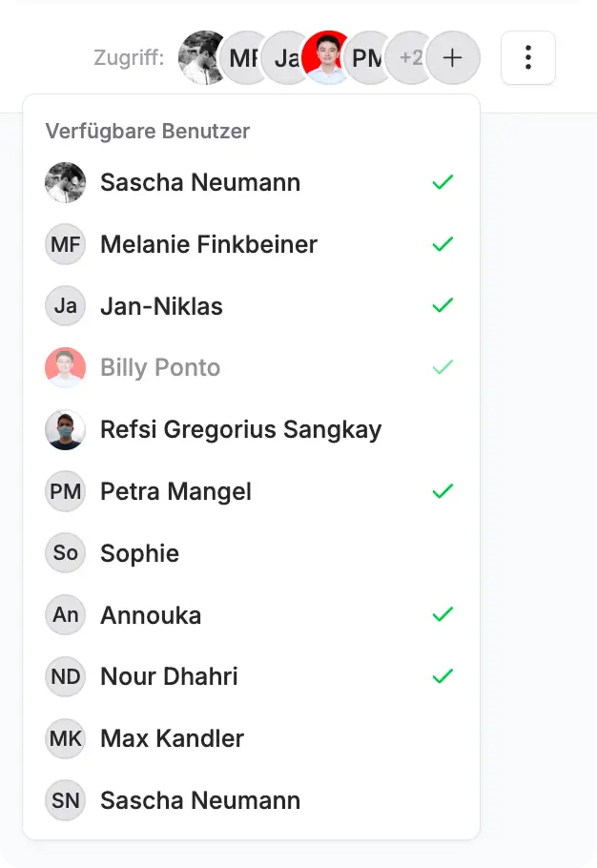The height and width of the screenshot is (868, 597).
Task: Toggle off Jan-Niklas access checkmark
Action: point(442,305)
